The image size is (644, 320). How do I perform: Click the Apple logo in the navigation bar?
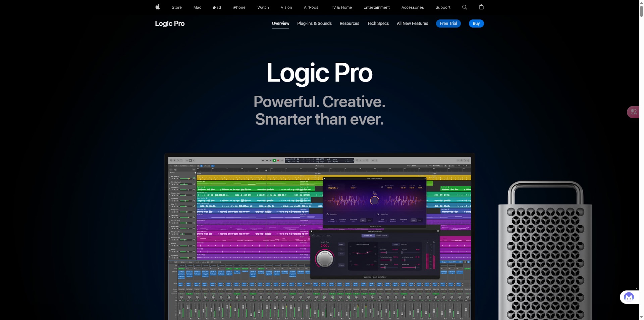click(x=158, y=7)
